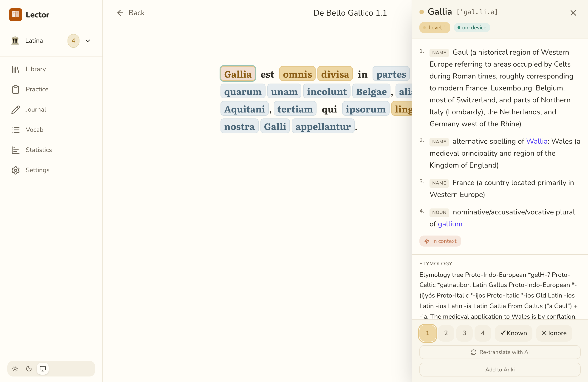588x382 pixels.
Task: Click the 4 count badge beside Latina
Action: 73,41
